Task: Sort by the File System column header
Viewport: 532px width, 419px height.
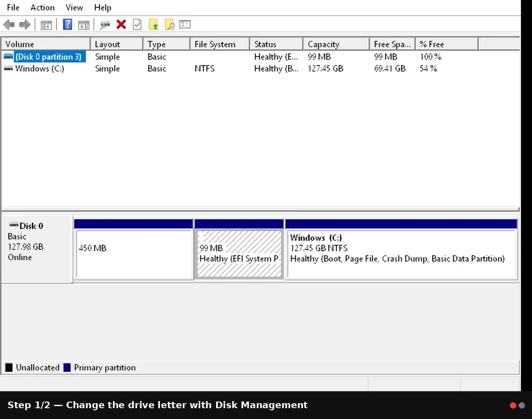Action: pos(220,44)
